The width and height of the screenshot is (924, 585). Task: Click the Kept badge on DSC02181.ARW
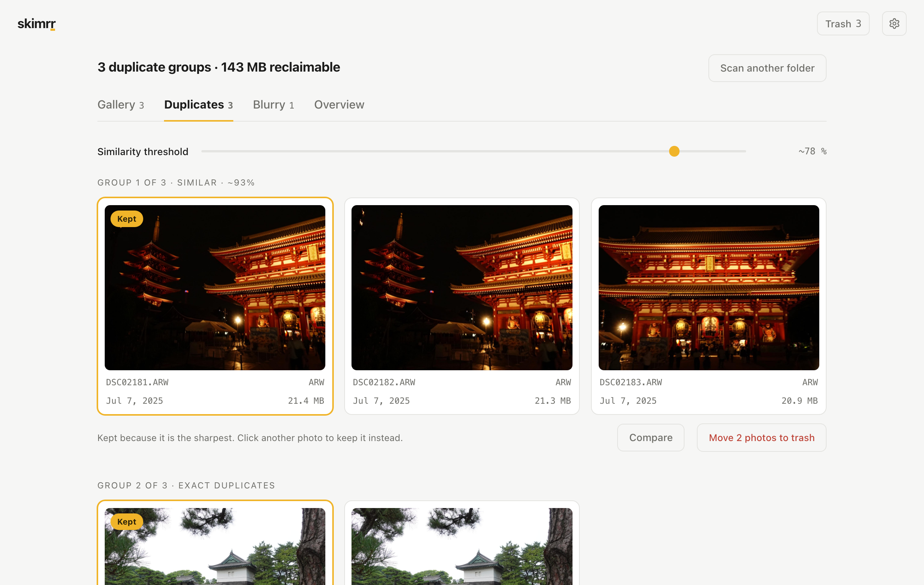pos(127,219)
